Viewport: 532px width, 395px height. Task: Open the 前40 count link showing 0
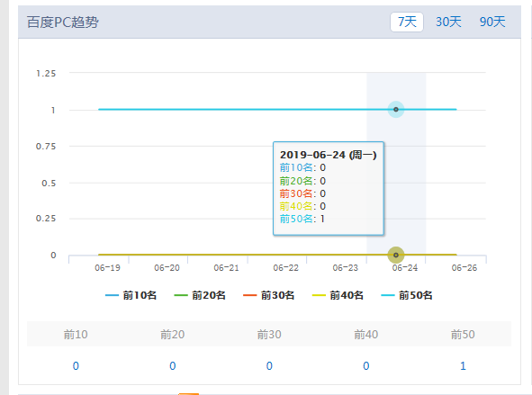pos(365,366)
